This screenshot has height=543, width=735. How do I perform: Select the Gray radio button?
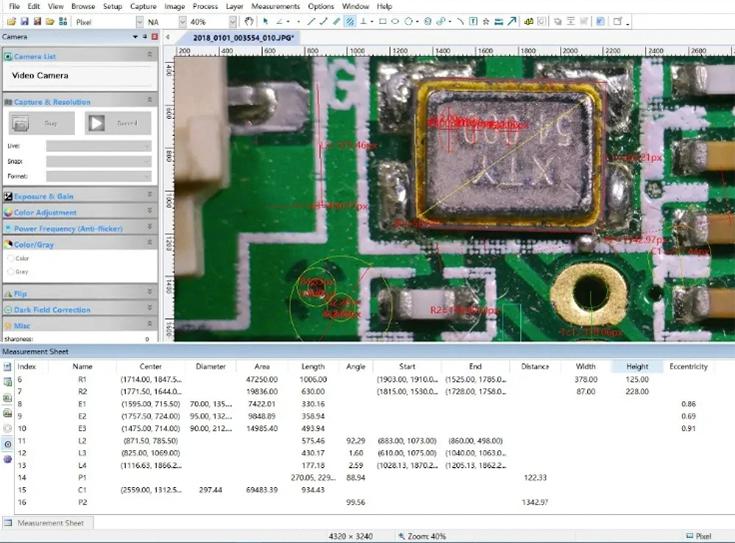11,271
